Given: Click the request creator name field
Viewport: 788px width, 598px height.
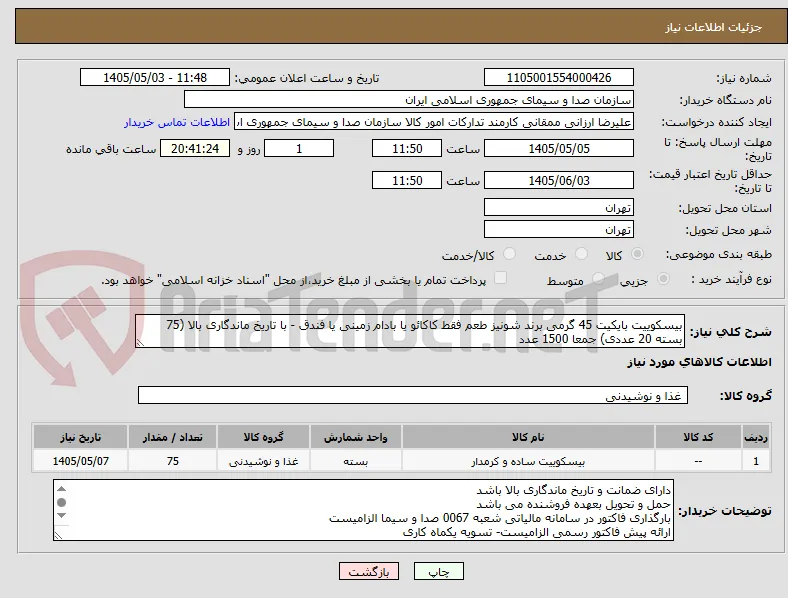Looking at the screenshot, I should click(434, 122).
